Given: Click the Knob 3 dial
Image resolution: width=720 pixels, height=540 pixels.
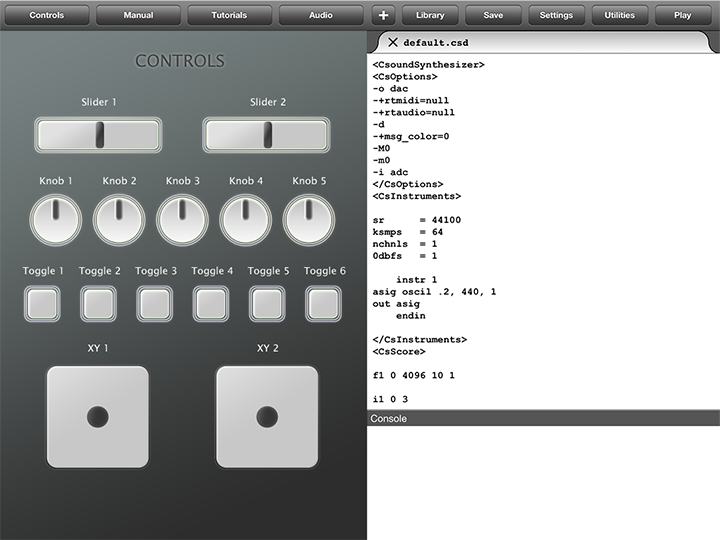Looking at the screenshot, I should 182,220.
